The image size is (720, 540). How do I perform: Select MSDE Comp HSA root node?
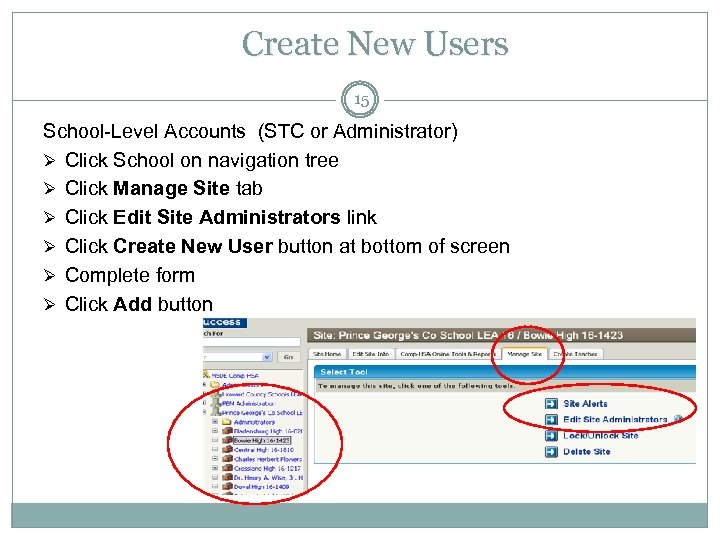coord(235,376)
